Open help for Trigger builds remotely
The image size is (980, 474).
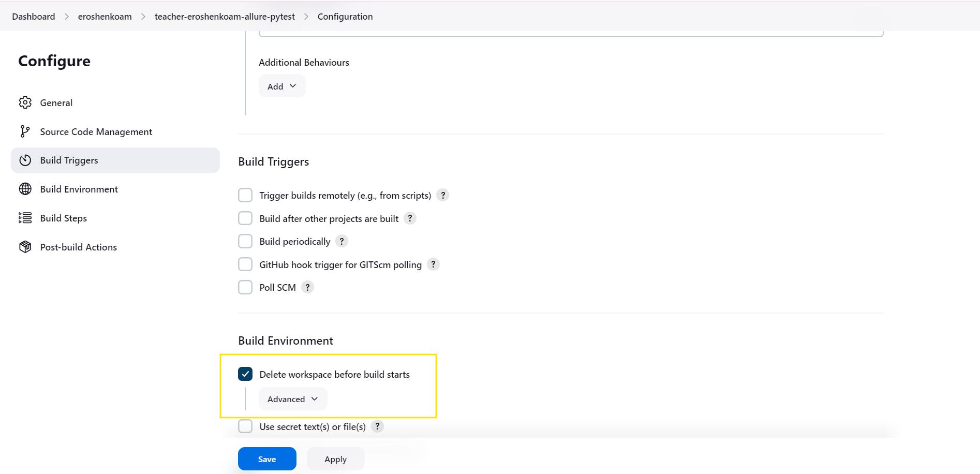click(443, 195)
